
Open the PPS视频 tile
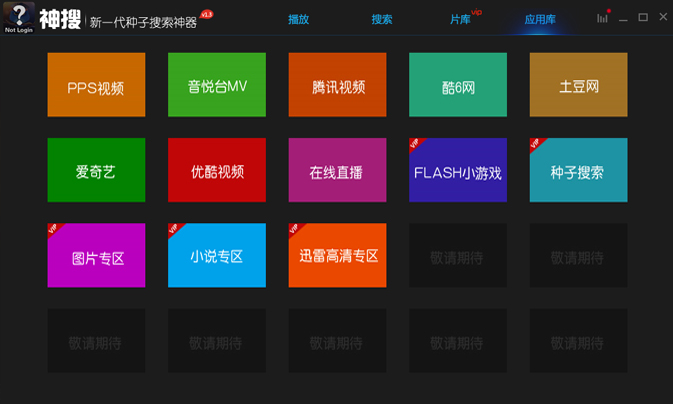coord(96,85)
